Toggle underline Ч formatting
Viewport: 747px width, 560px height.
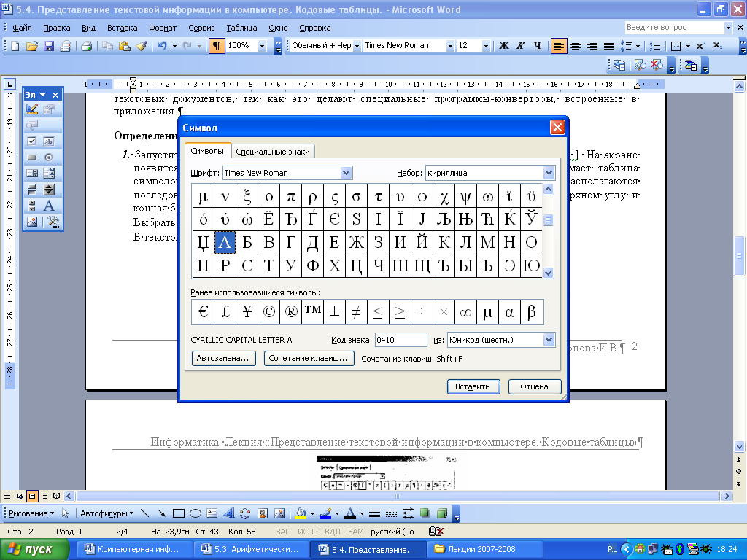click(538, 46)
